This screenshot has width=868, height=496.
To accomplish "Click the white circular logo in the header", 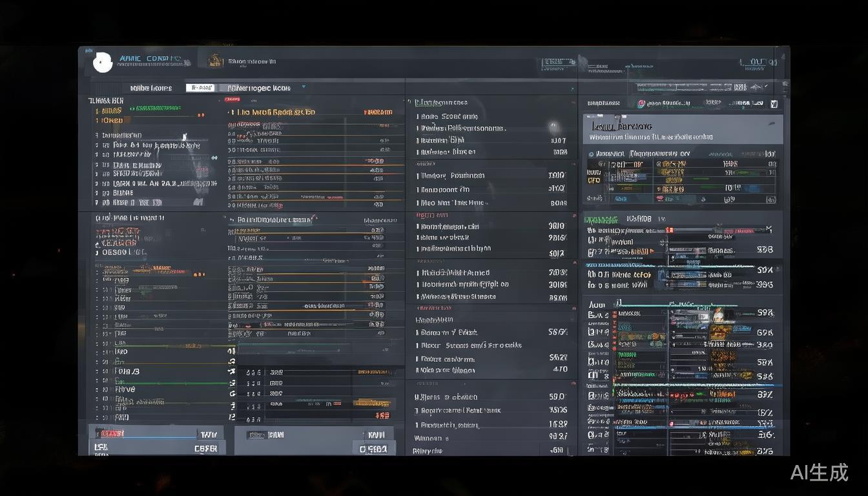I will [x=103, y=62].
